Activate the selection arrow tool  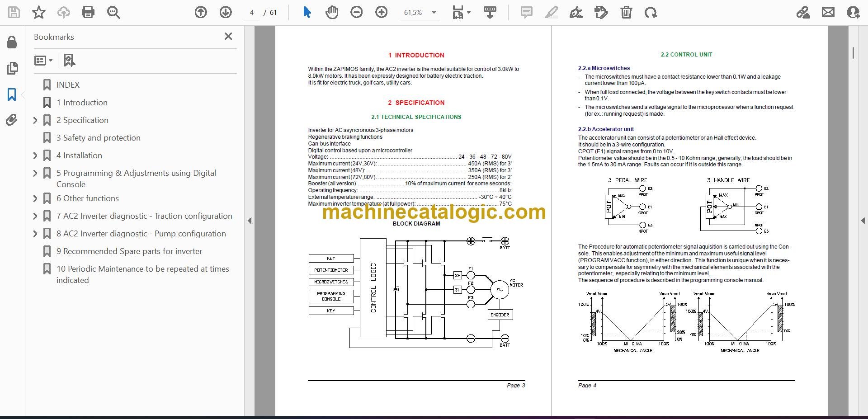point(307,13)
